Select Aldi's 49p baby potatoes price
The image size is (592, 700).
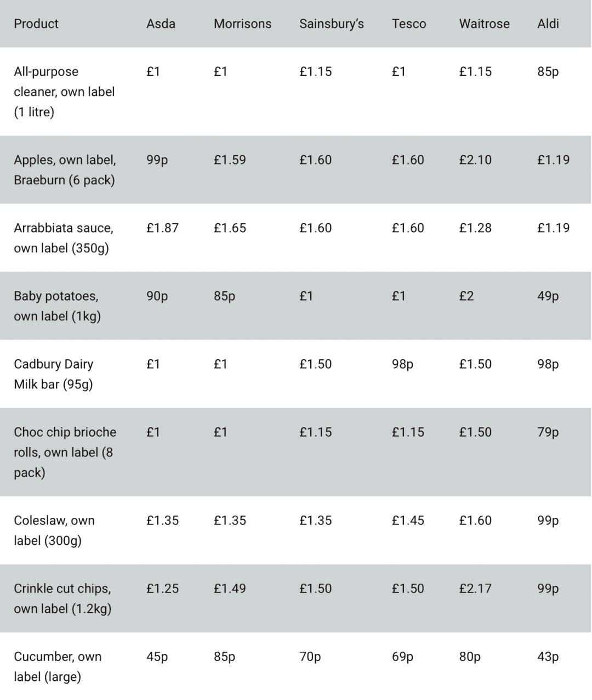click(548, 296)
